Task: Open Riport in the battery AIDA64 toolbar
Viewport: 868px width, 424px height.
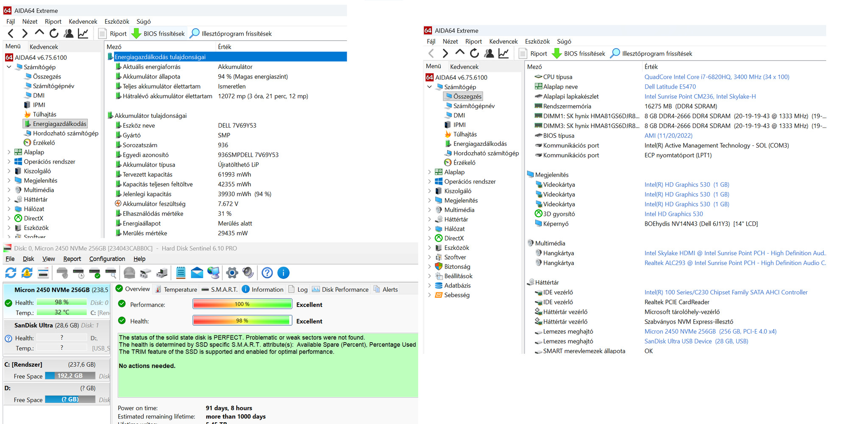Action: click(x=112, y=33)
